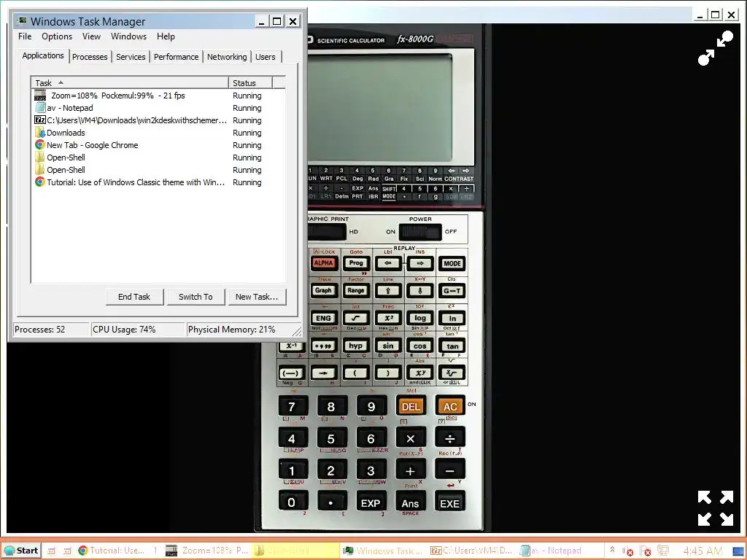Click the MODE key on the calculator
Viewport: 747px width, 560px height.
click(452, 263)
